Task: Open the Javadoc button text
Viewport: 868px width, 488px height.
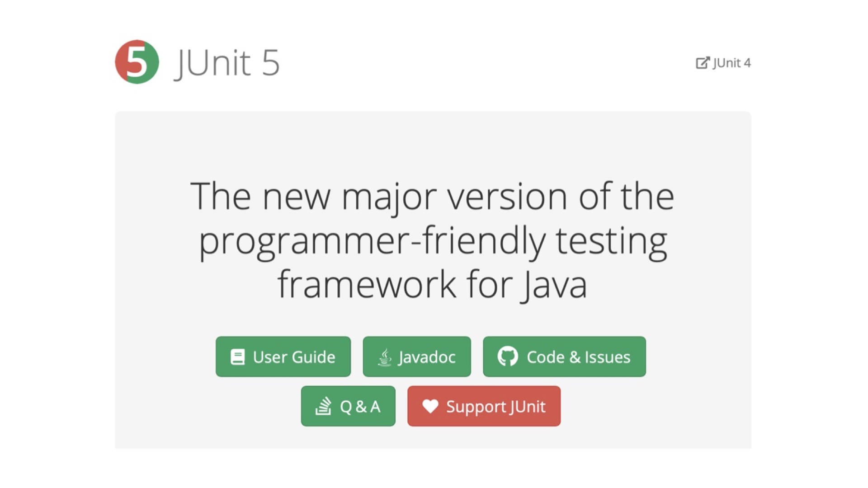Action: [x=427, y=357]
